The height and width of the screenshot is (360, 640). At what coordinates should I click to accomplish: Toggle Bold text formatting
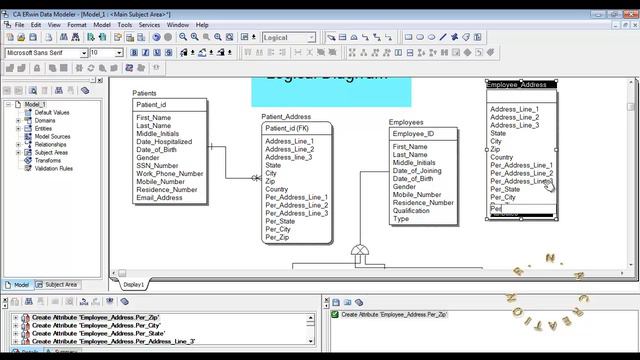(x=134, y=53)
